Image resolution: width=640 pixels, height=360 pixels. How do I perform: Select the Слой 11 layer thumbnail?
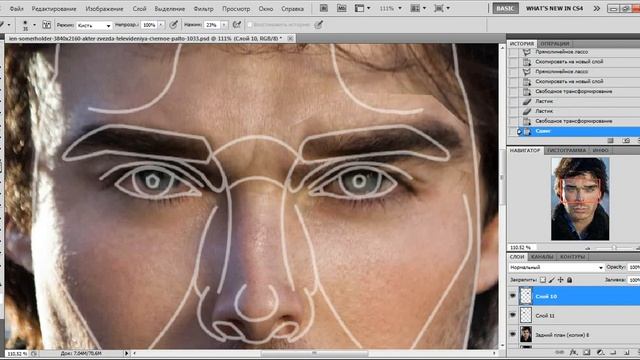point(526,315)
